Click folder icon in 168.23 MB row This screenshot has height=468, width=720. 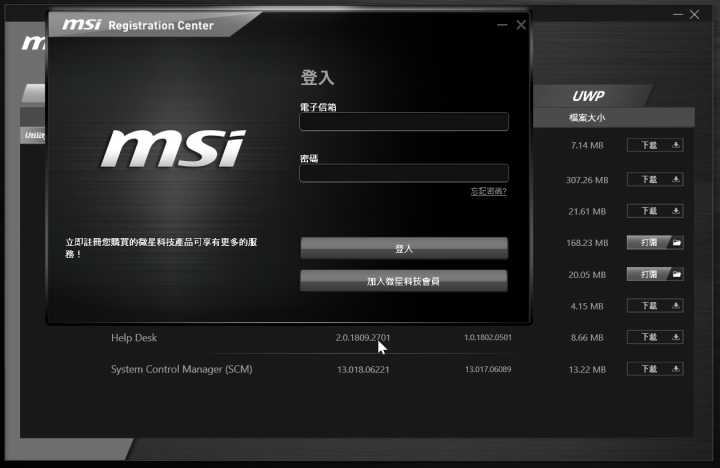pos(676,242)
